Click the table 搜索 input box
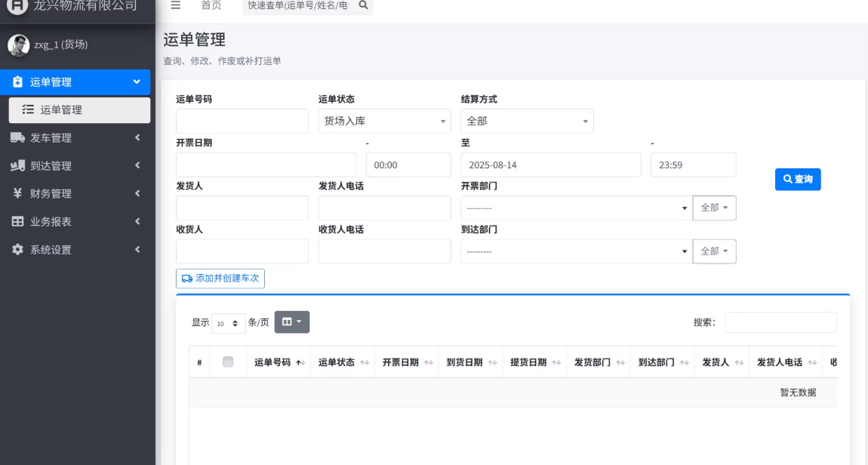 click(780, 322)
